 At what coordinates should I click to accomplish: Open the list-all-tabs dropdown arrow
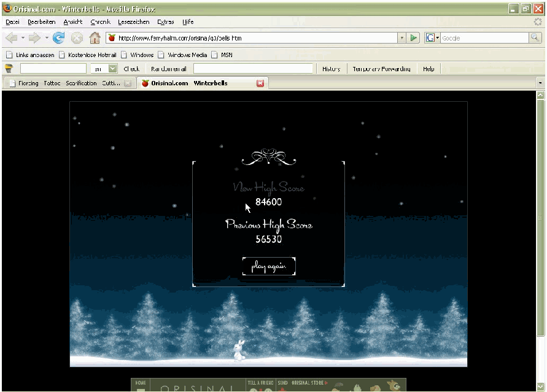pos(540,83)
